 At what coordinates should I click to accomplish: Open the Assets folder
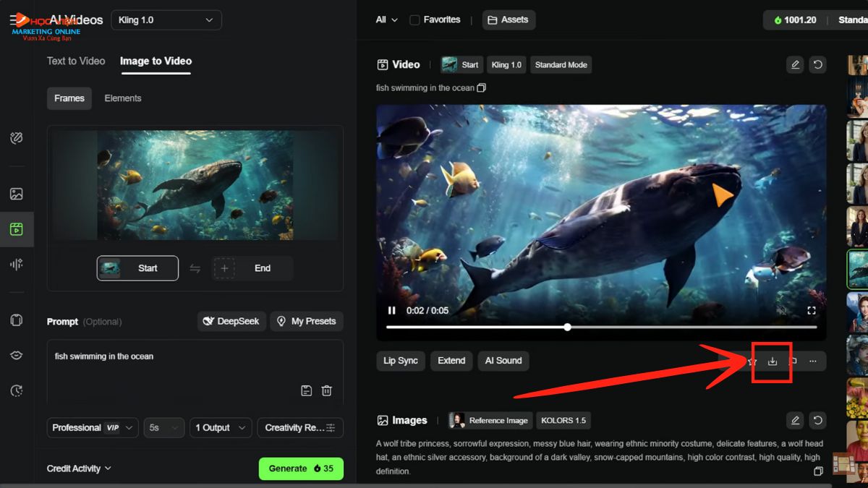[509, 20]
